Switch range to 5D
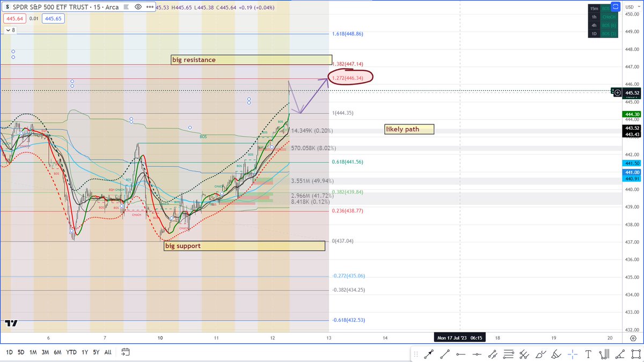644x362 pixels. [x=21, y=352]
